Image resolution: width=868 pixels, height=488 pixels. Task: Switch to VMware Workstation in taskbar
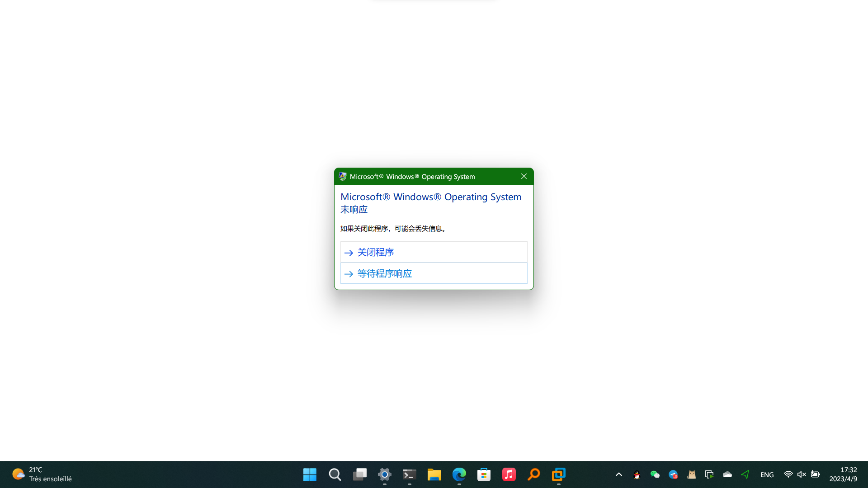[x=559, y=474]
